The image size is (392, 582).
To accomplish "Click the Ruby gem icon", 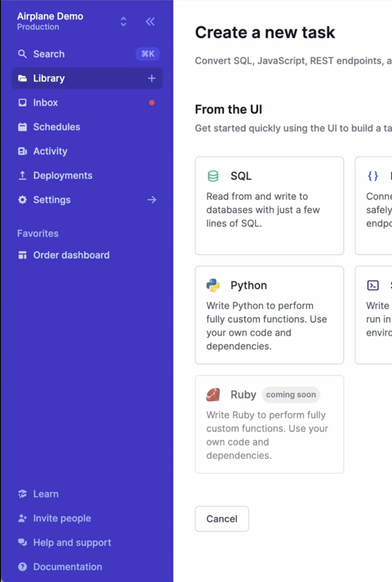I will pyautogui.click(x=213, y=395).
